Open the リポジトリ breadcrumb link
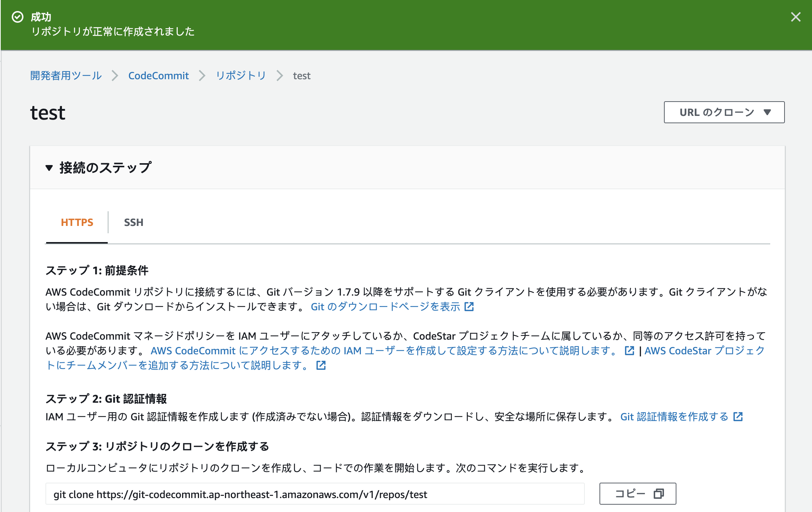 [x=241, y=76]
